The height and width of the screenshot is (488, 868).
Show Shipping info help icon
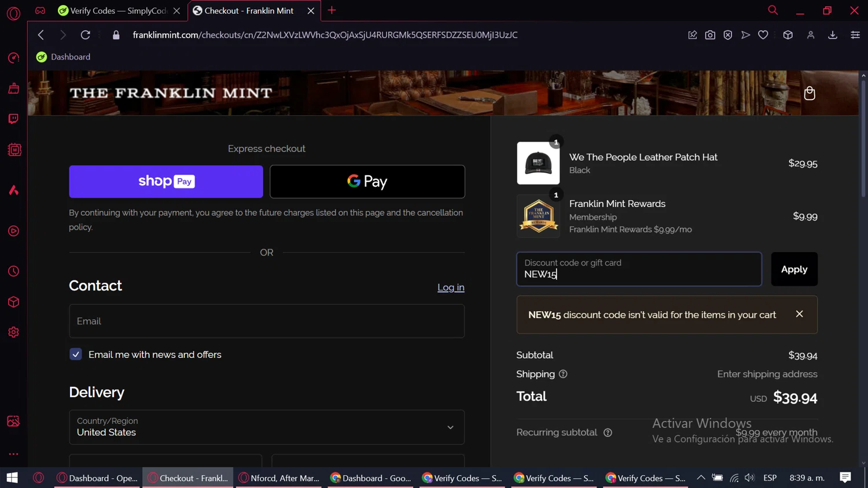click(x=563, y=374)
